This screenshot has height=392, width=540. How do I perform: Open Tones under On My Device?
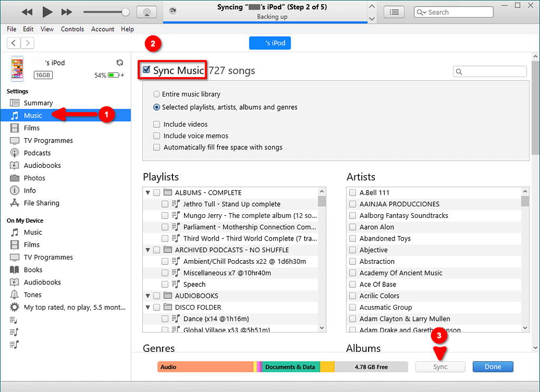coord(33,295)
